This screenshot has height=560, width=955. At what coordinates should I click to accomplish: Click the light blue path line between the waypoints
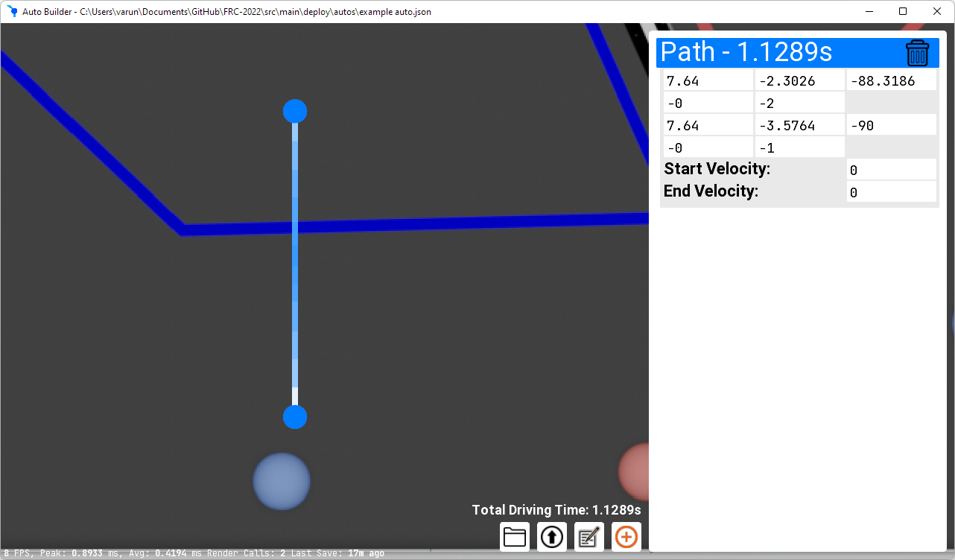(x=295, y=264)
